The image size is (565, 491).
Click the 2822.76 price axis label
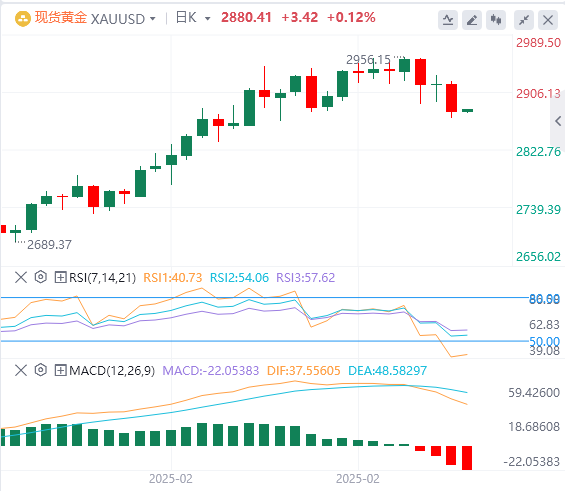point(538,152)
